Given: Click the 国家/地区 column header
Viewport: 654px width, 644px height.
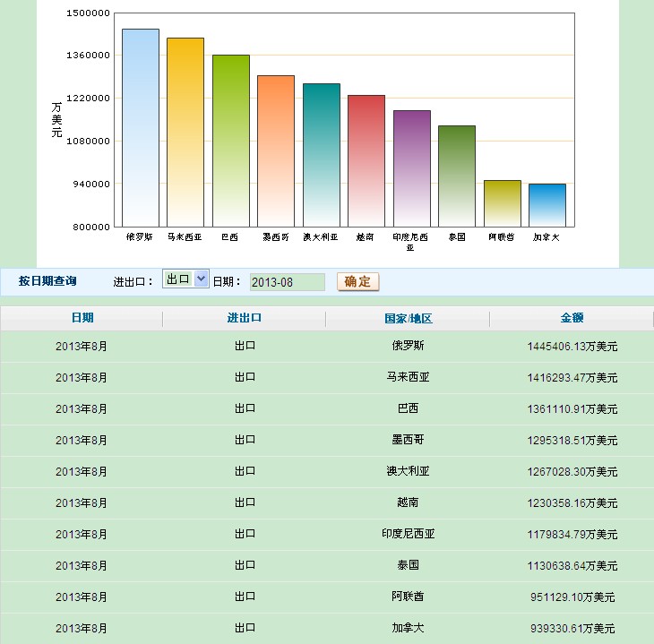Looking at the screenshot, I should click(x=408, y=319).
